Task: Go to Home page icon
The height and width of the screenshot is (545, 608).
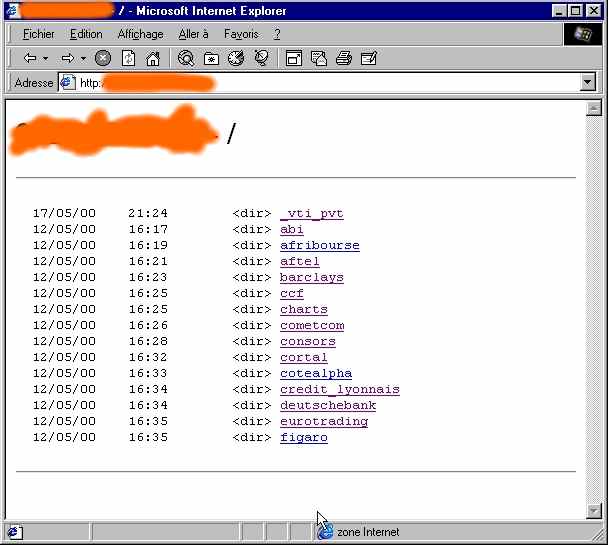Action: 153,59
